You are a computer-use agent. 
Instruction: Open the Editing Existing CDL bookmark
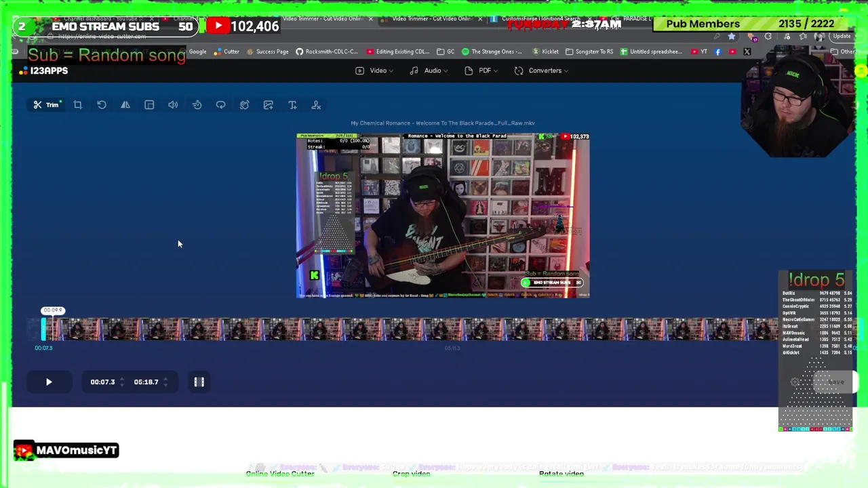coord(397,52)
